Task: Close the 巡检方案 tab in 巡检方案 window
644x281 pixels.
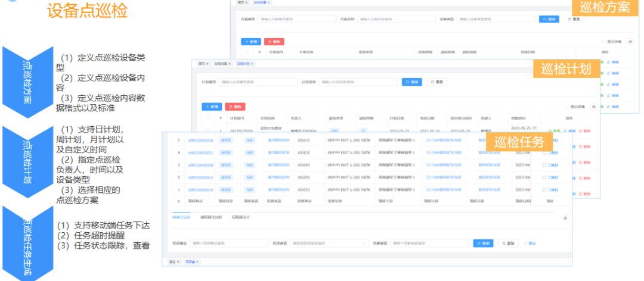Action: [268, 2]
